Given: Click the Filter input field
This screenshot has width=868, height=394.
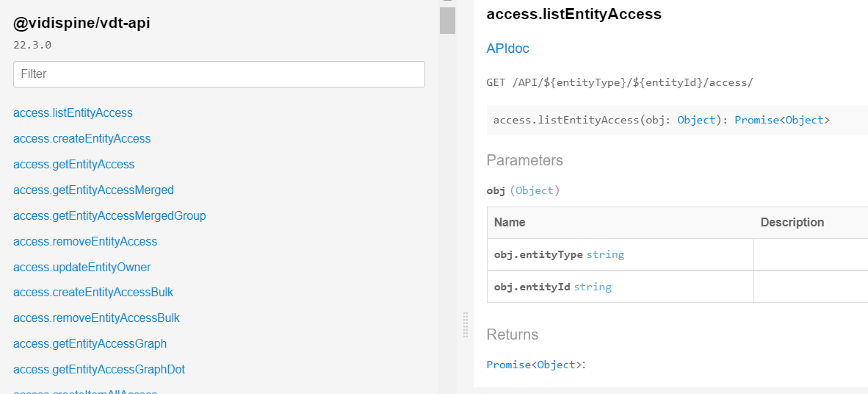Looking at the screenshot, I should pos(219,74).
